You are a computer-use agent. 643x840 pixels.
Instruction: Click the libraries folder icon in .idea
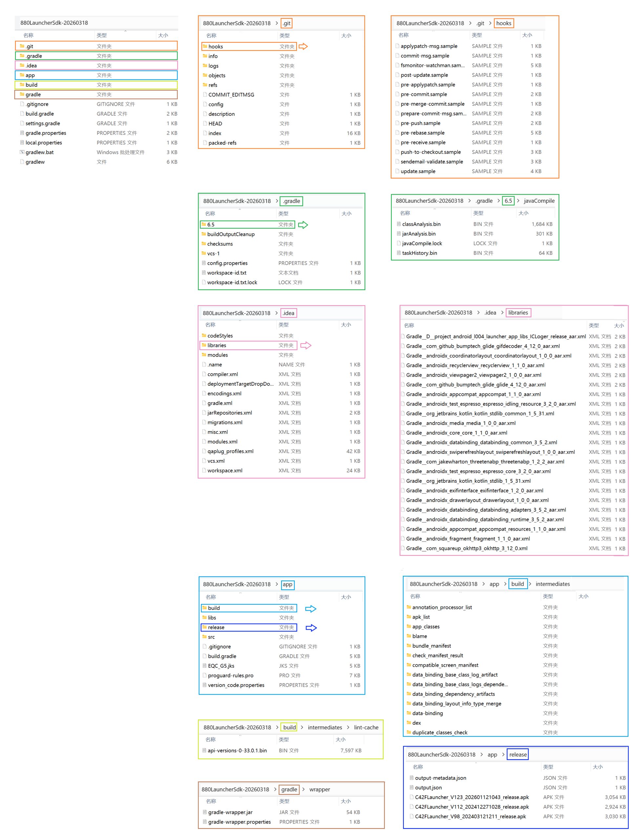pyautogui.click(x=204, y=345)
